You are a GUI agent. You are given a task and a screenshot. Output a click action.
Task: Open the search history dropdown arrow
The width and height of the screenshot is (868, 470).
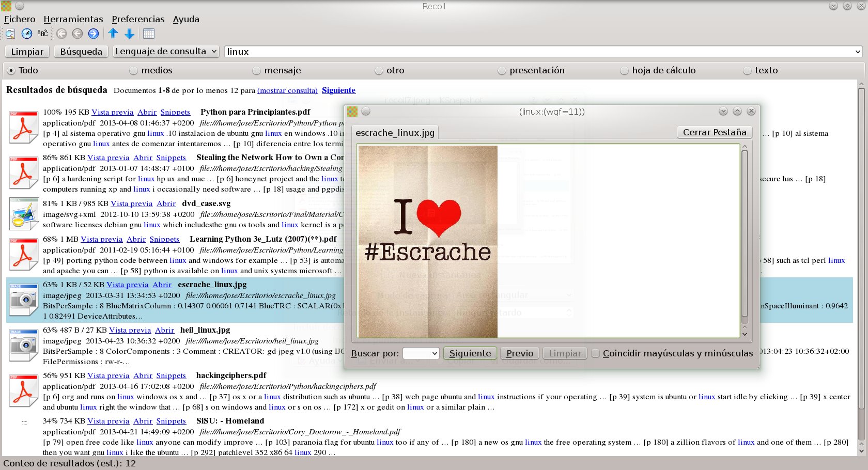[858, 52]
